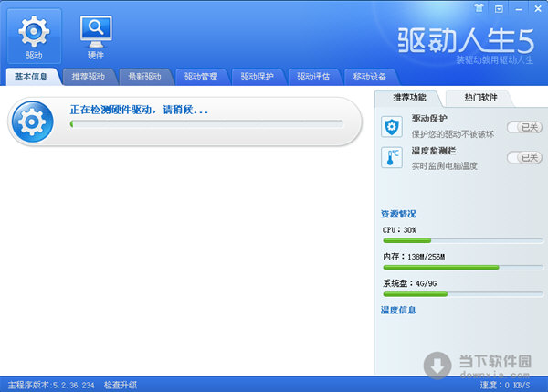Switch to the 推荐驱动 tab
The image size is (548, 392).
88,77
